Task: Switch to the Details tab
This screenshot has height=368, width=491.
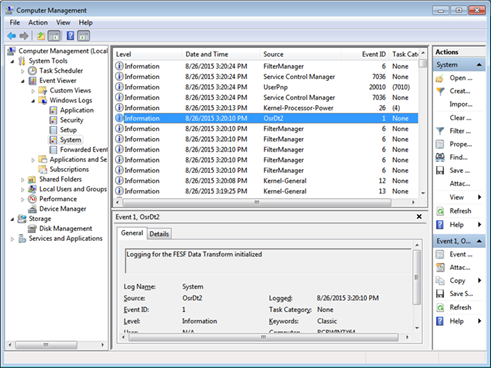Action: (x=159, y=234)
